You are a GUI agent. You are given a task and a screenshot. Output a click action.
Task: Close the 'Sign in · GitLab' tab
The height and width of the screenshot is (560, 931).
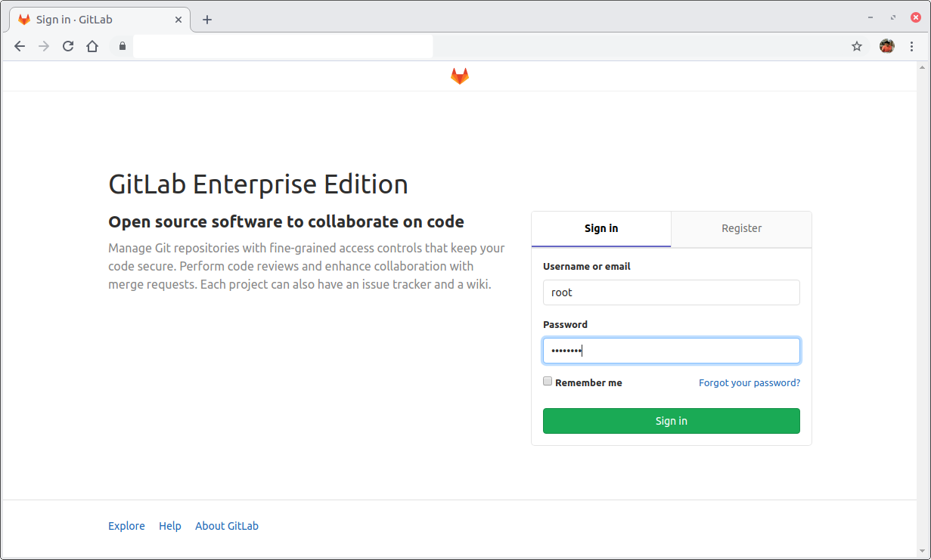pyautogui.click(x=177, y=20)
